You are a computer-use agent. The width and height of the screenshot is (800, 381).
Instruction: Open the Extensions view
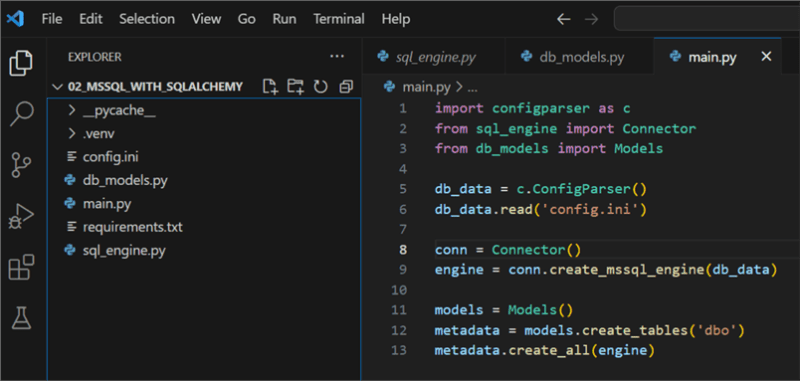[21, 267]
